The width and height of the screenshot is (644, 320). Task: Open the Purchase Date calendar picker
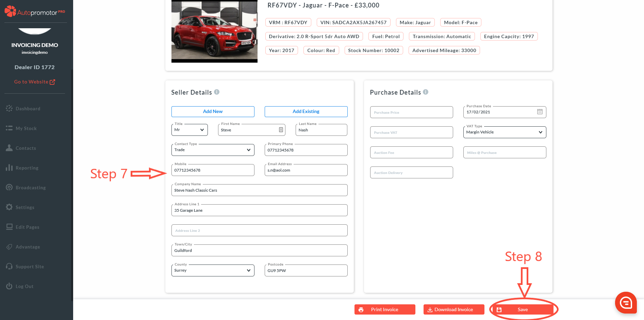pyautogui.click(x=540, y=112)
